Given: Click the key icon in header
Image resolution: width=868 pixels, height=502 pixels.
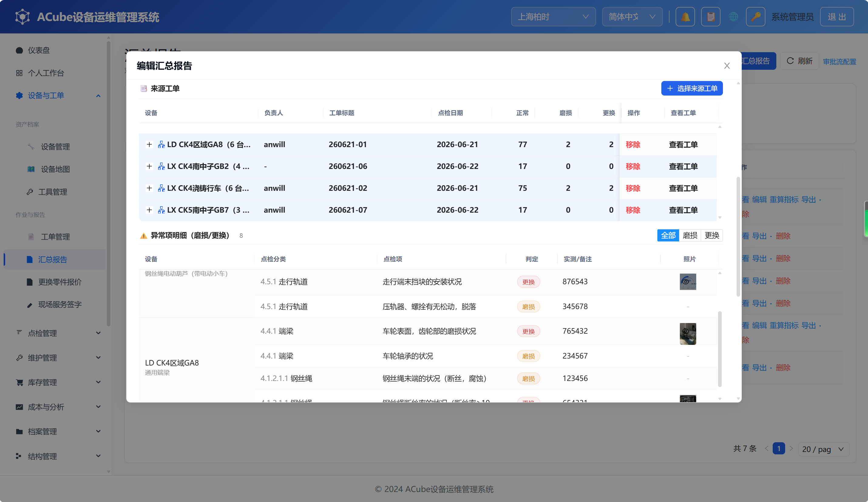Looking at the screenshot, I should coord(755,16).
